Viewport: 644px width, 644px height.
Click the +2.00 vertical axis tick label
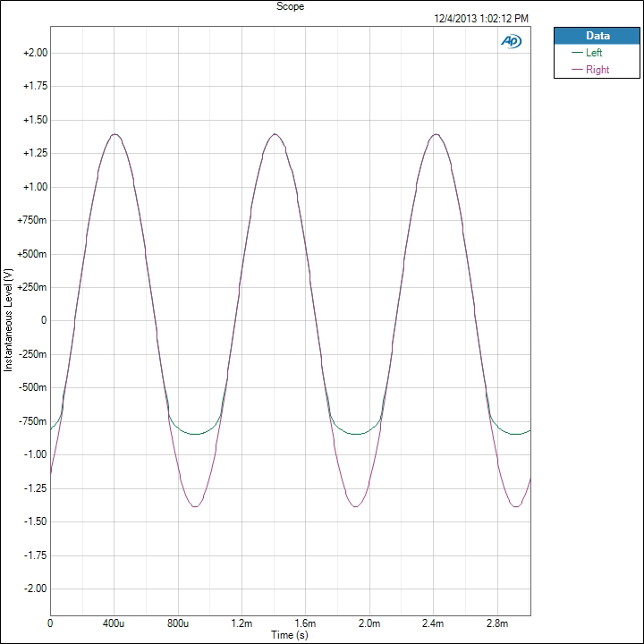(x=34, y=53)
